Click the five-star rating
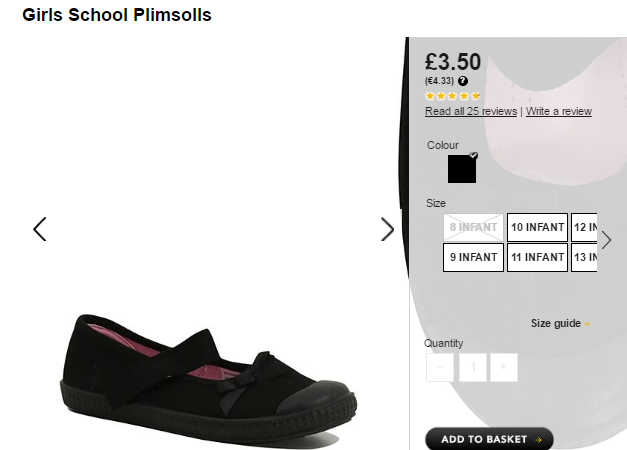 [x=453, y=96]
